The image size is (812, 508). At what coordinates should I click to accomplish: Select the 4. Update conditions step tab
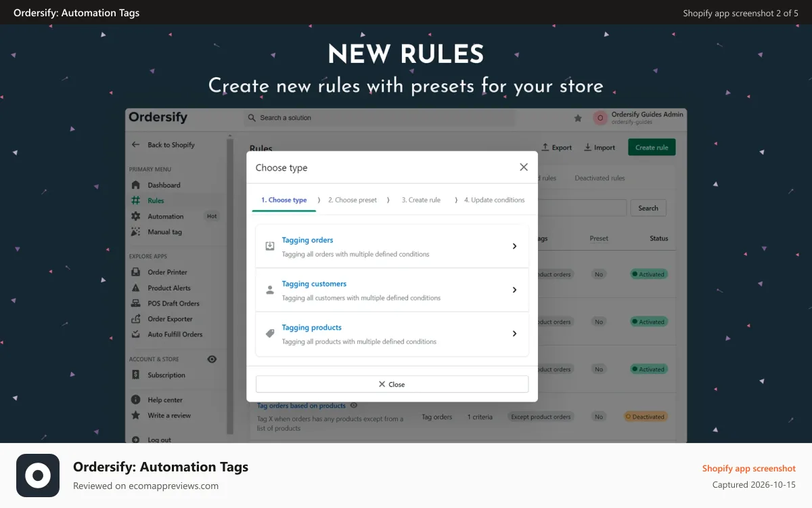[x=495, y=200]
